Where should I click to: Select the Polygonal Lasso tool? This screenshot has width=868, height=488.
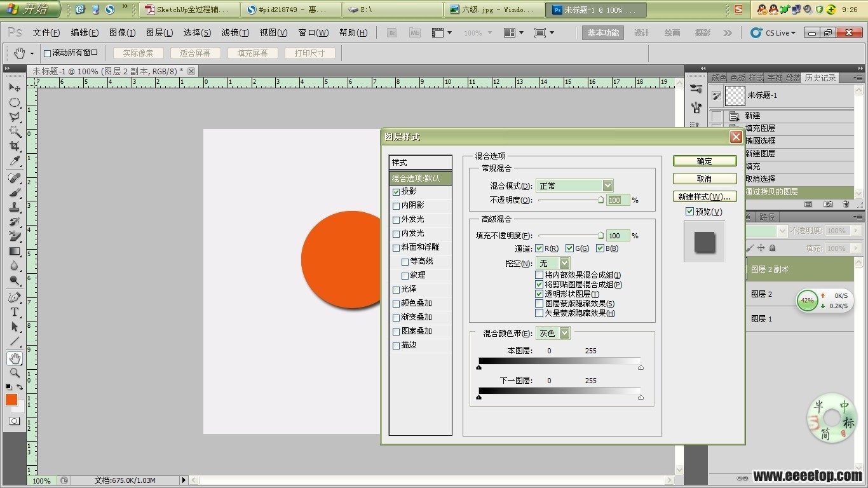[14, 117]
